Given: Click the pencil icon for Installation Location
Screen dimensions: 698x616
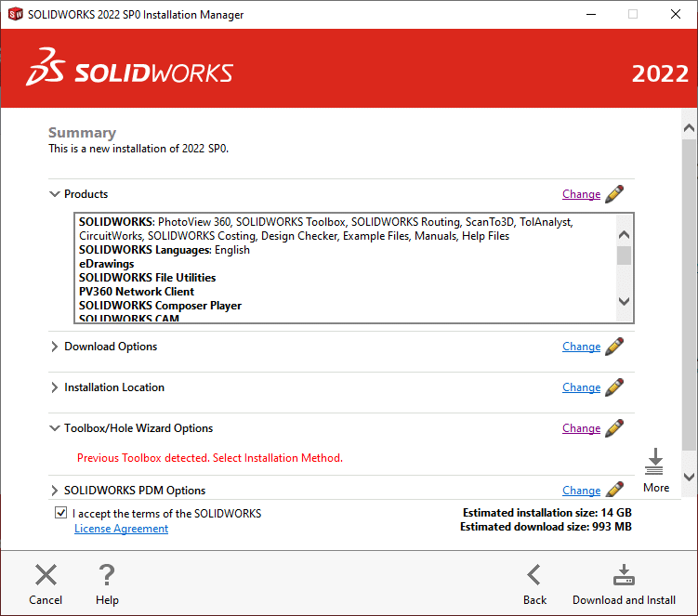Looking at the screenshot, I should [x=614, y=387].
